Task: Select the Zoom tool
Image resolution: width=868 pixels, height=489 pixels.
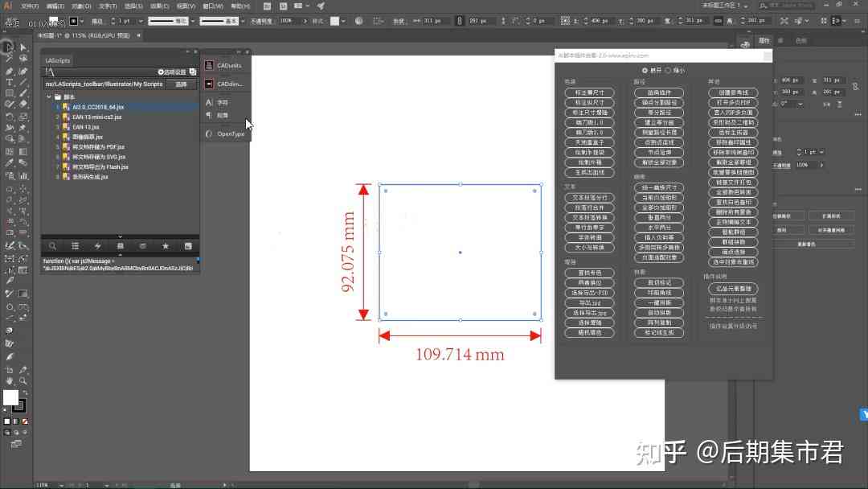Action: pyautogui.click(x=23, y=381)
